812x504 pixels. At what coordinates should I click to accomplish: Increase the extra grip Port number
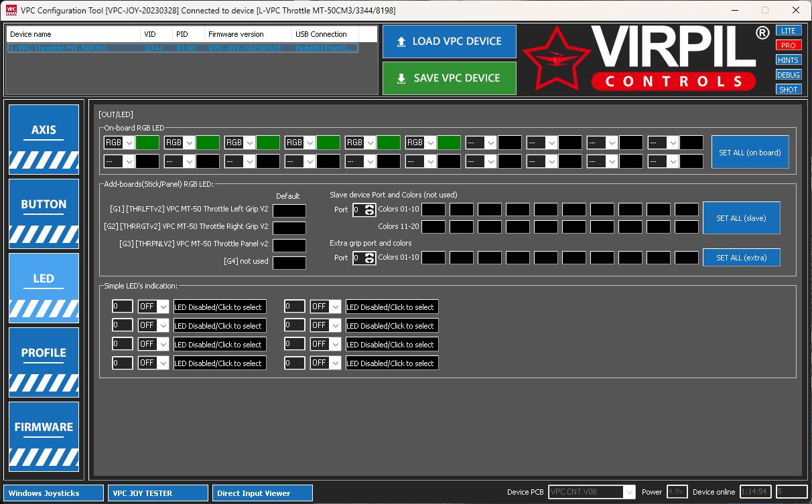click(369, 255)
